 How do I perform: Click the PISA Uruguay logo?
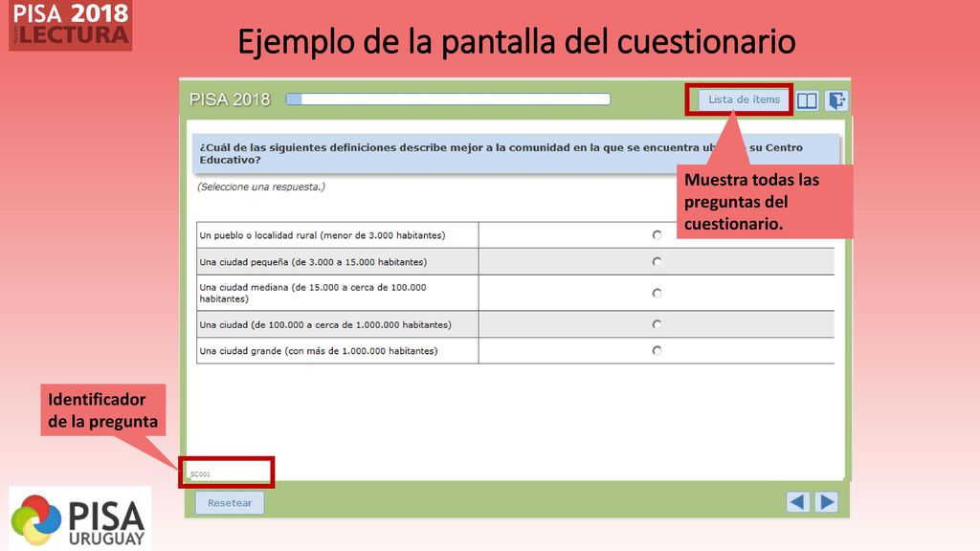point(80,518)
